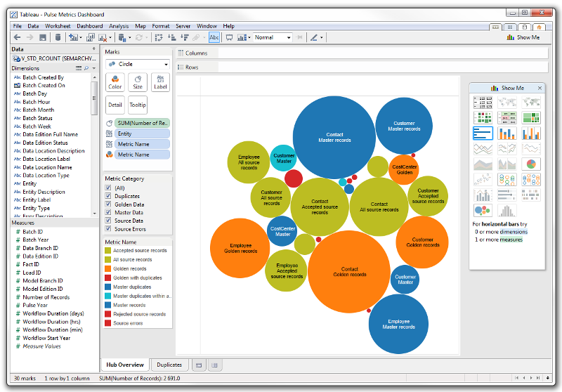562x392 pixels.
Task: Click the sort ascending toolbar icon
Action: pyautogui.click(x=172, y=37)
